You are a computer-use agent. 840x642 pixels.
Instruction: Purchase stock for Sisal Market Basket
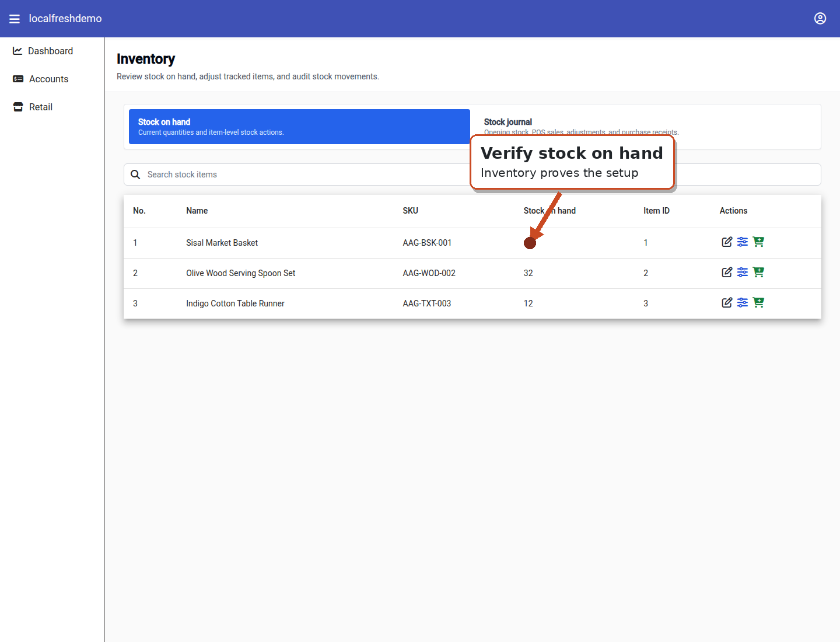pos(758,242)
